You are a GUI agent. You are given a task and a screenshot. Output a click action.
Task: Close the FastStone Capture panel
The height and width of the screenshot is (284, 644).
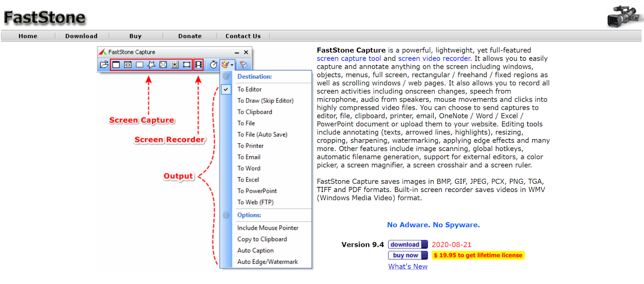(x=246, y=52)
